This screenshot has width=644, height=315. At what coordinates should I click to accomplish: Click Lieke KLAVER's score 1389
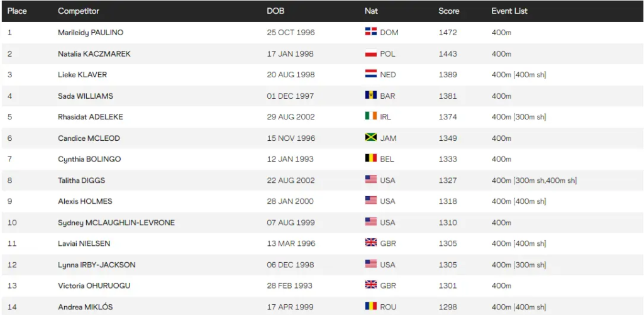[x=448, y=75]
